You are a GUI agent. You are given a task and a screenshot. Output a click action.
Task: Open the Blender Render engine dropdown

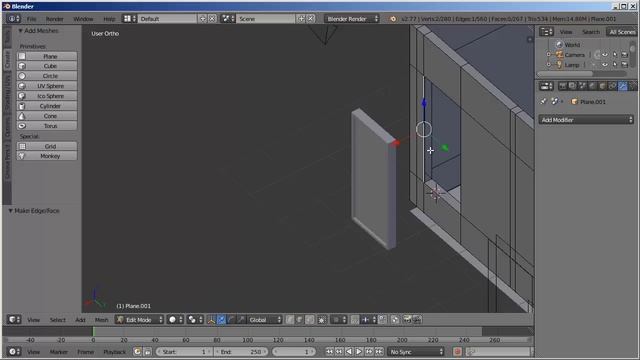coord(352,19)
